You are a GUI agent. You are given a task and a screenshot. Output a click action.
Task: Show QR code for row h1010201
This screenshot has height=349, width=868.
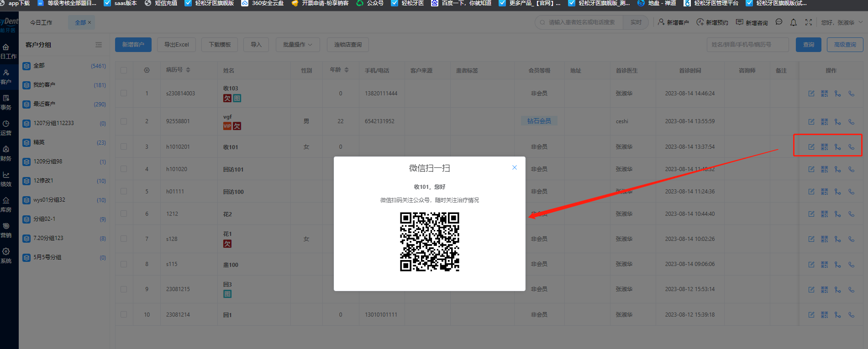click(x=824, y=147)
